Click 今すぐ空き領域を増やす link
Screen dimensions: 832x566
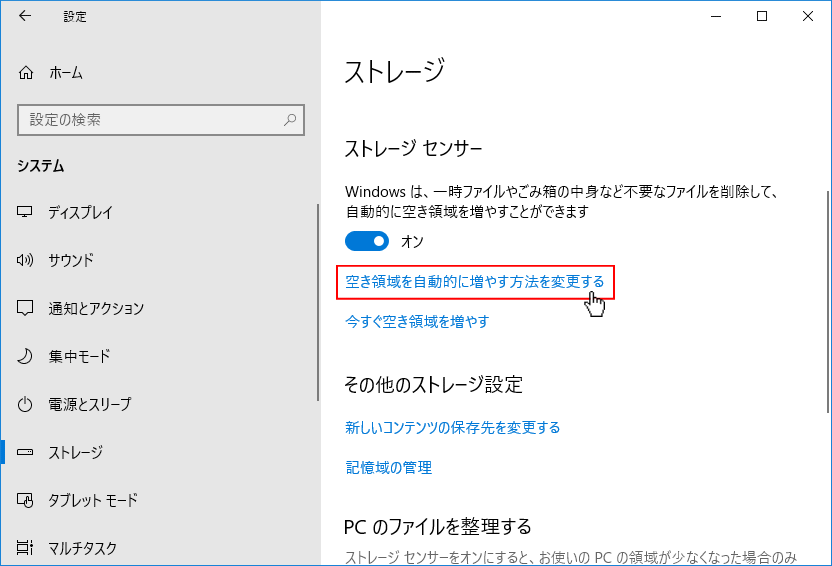point(417,321)
